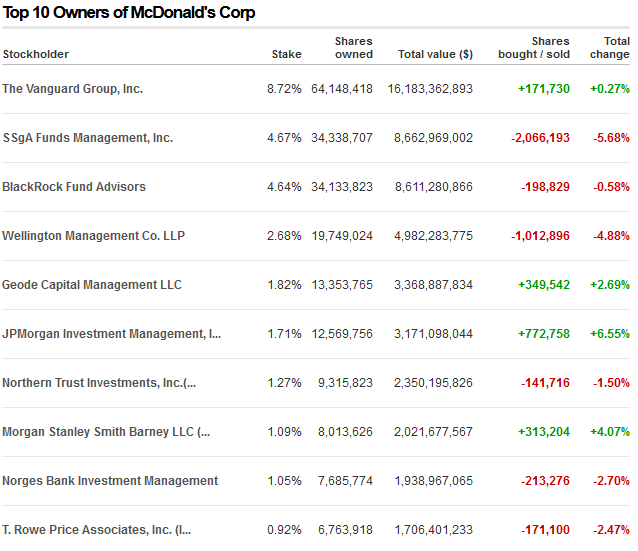Viewport: 638px width, 551px height.
Task: Click shares owned value 6,763,918
Action: [x=345, y=530]
